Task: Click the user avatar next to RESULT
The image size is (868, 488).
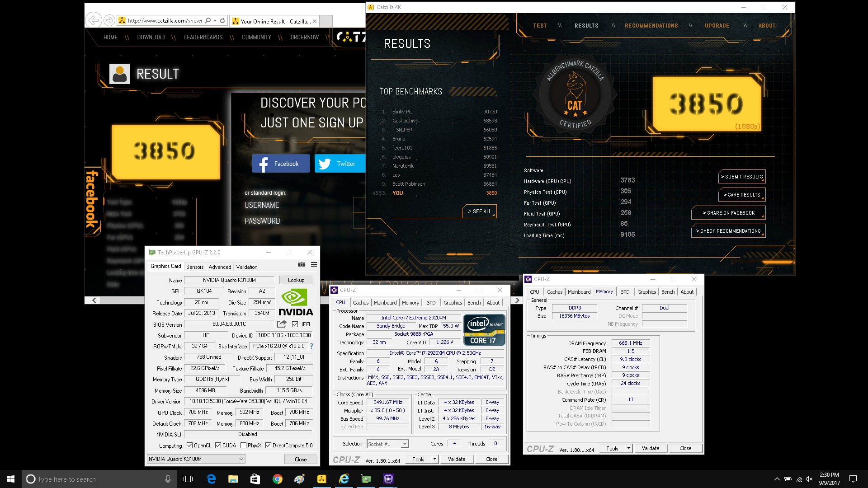Action: 119,74
